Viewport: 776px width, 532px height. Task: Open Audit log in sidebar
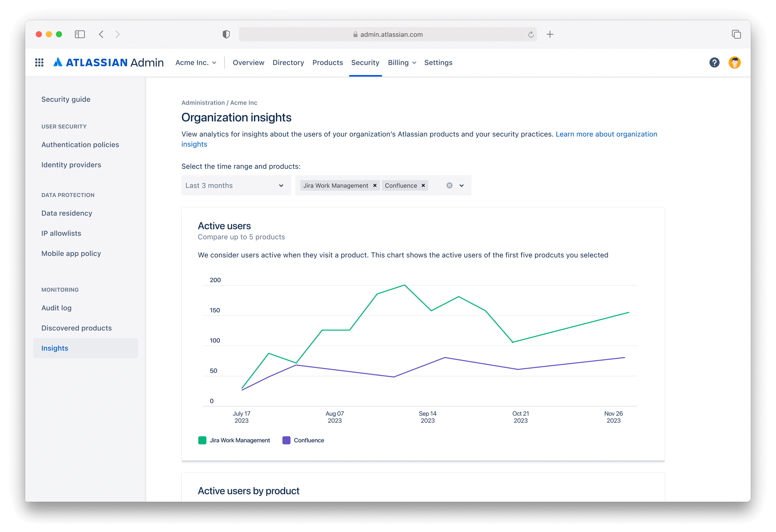tap(56, 308)
